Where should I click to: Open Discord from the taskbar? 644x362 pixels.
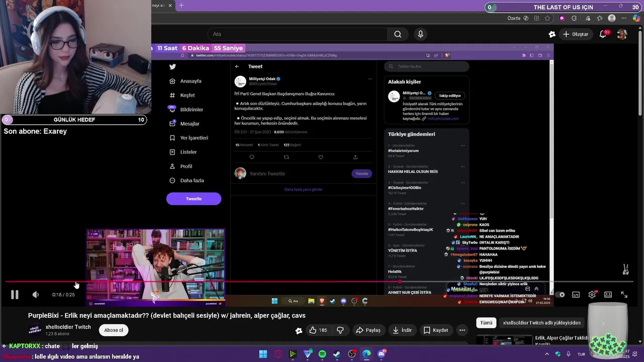(x=381, y=354)
